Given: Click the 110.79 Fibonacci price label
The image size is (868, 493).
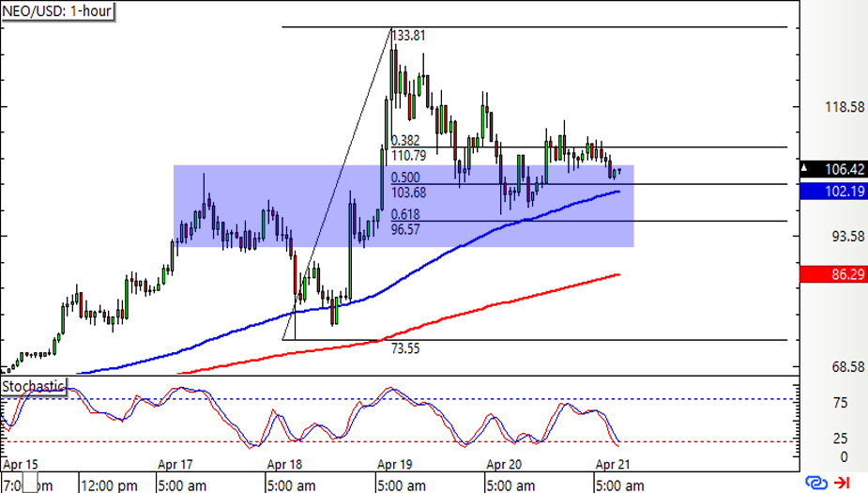Looking at the screenshot, I should pyautogui.click(x=408, y=156).
